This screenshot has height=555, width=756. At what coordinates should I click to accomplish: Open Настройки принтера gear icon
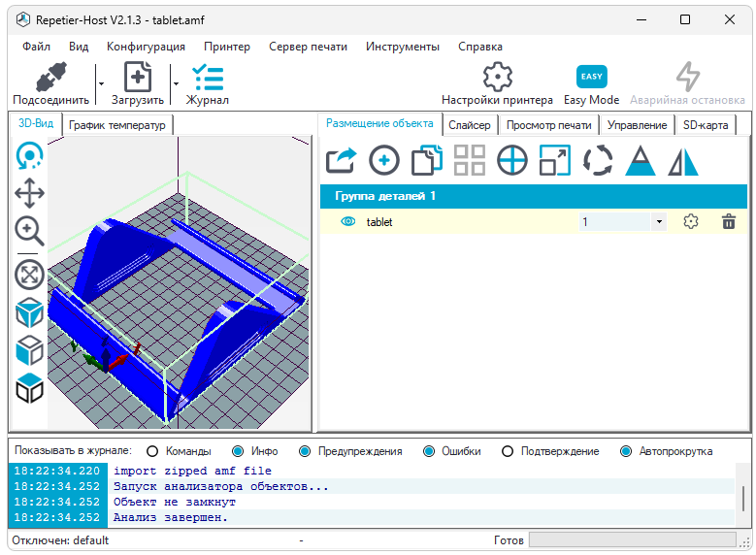(x=497, y=77)
